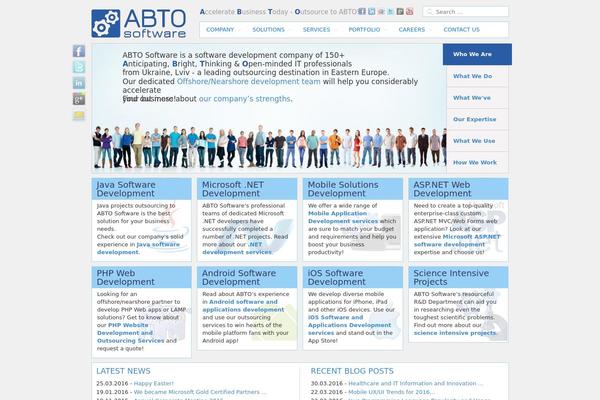Click the dark Google+ icon in the header
The width and height of the screenshot is (600, 400).
pos(400,11)
